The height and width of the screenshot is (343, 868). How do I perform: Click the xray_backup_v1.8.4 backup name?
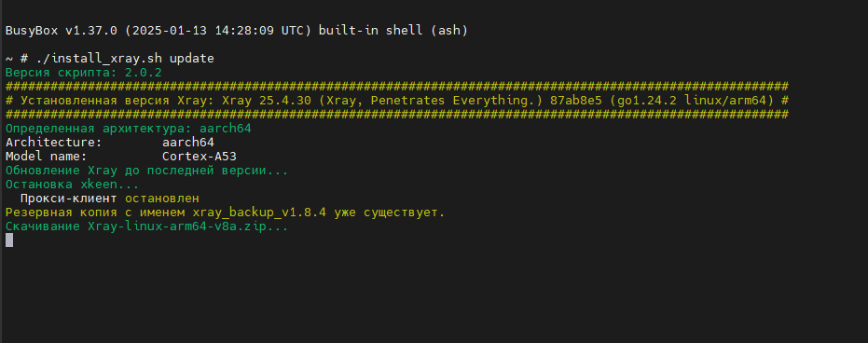tap(259, 213)
